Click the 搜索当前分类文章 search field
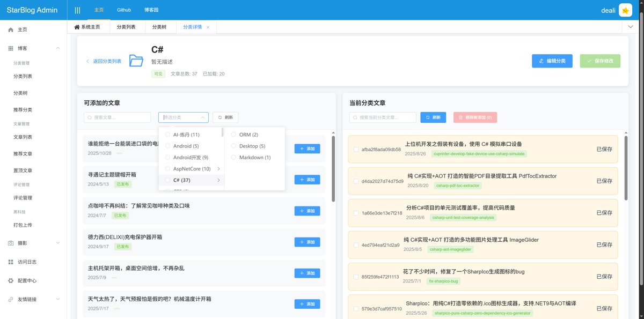This screenshot has height=319, width=644. tap(382, 117)
